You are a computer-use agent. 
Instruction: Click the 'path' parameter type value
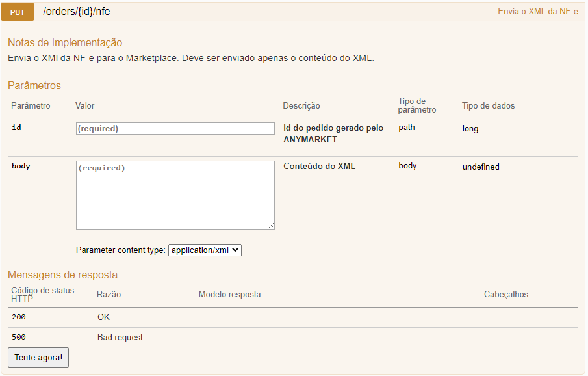[407, 128]
